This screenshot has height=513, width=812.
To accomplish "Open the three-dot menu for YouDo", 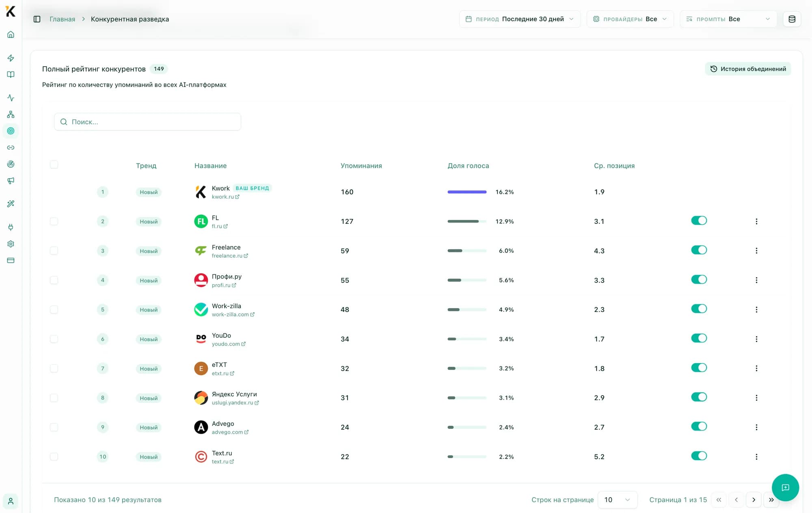I will tap(756, 339).
